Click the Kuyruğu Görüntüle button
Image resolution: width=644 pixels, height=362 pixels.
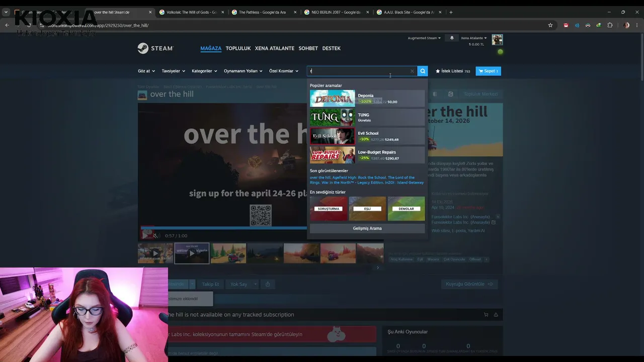tap(469, 284)
